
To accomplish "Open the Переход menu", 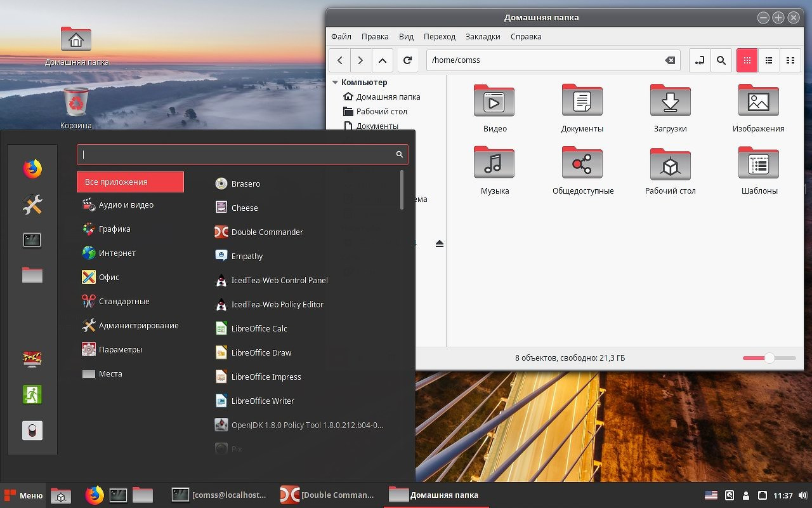I will click(439, 36).
